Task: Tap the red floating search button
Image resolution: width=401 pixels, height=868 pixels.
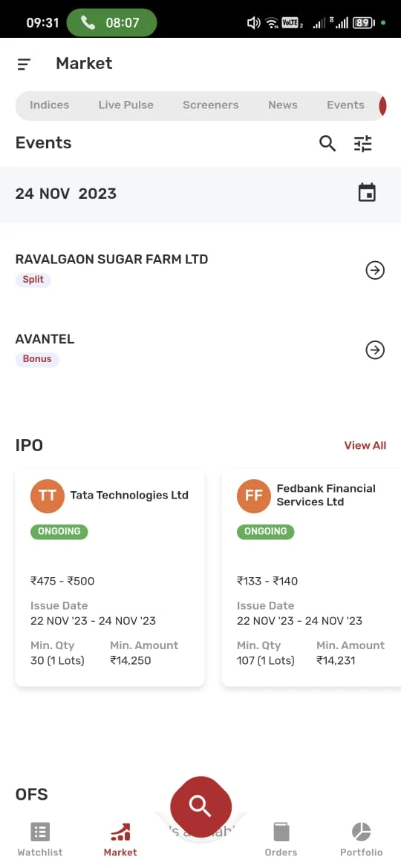Action: click(x=200, y=806)
